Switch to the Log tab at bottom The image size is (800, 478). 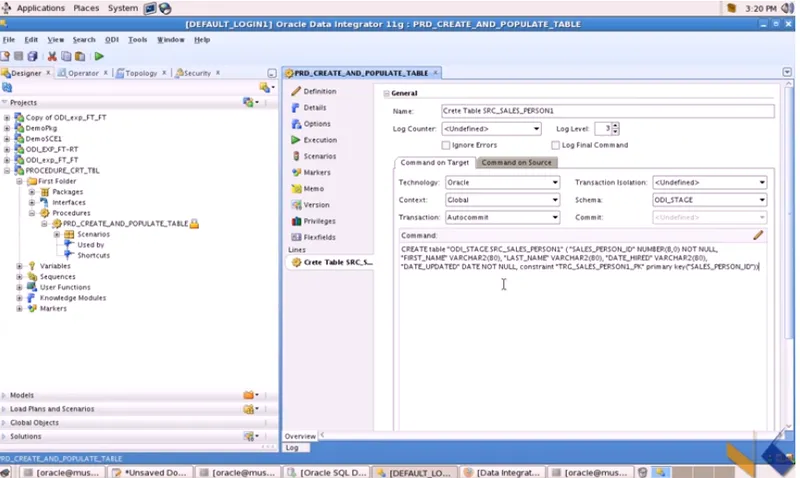click(292, 448)
